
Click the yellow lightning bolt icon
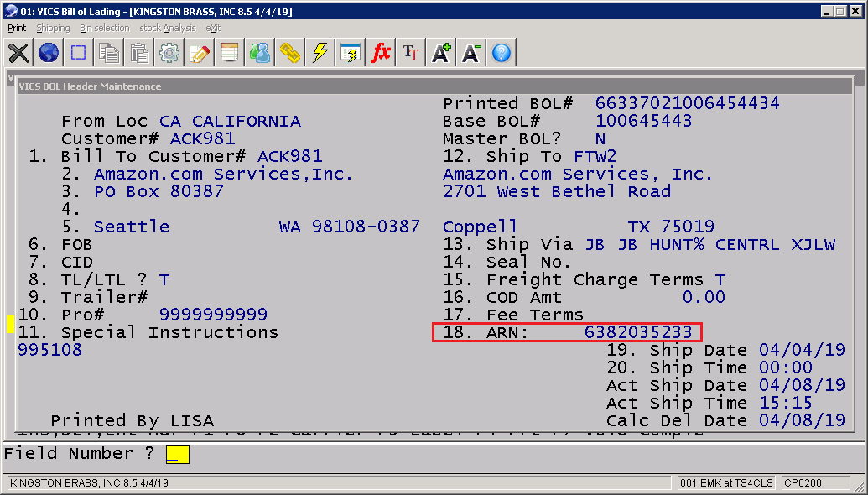(x=320, y=53)
